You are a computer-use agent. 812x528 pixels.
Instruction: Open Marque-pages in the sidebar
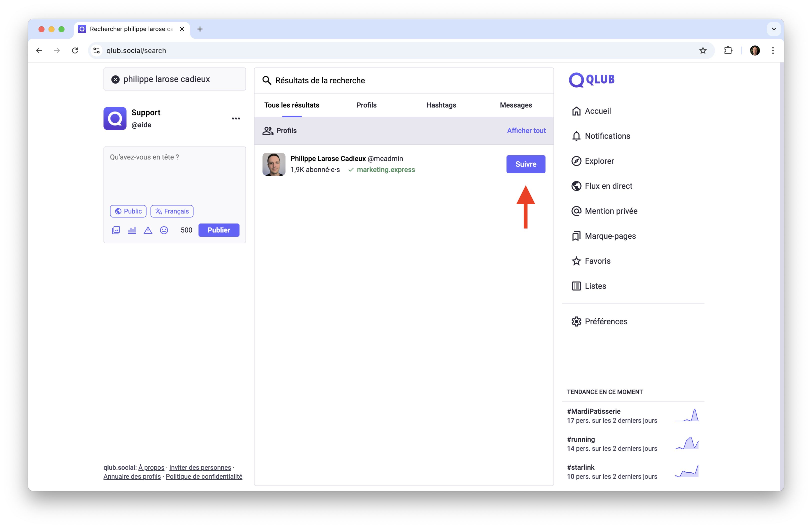pos(603,236)
